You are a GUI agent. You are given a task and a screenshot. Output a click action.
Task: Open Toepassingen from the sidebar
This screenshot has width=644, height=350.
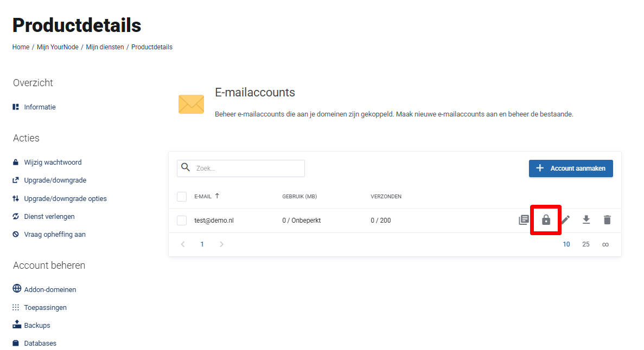tap(45, 307)
